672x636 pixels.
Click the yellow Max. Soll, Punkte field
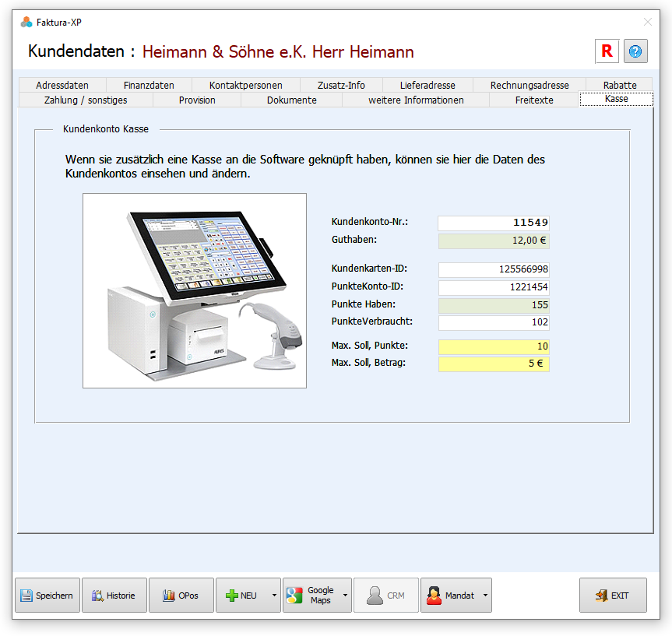[494, 346]
